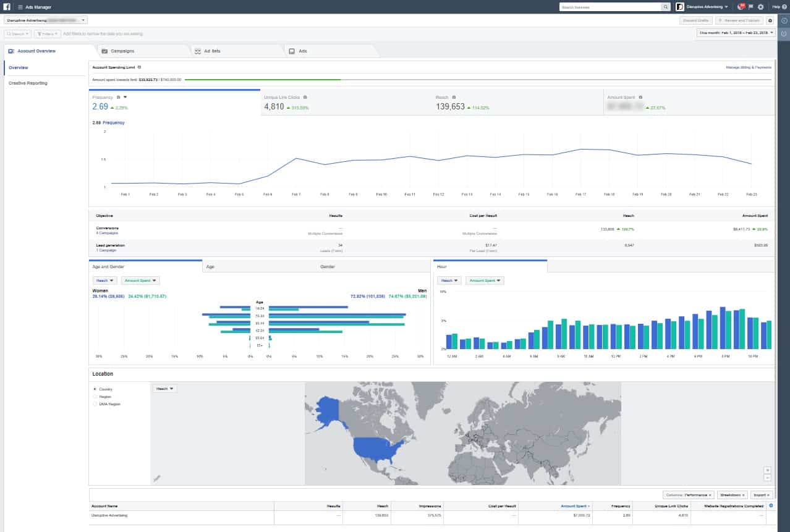Click the Review and Publish button
The width and height of the screenshot is (790, 532).
click(739, 20)
